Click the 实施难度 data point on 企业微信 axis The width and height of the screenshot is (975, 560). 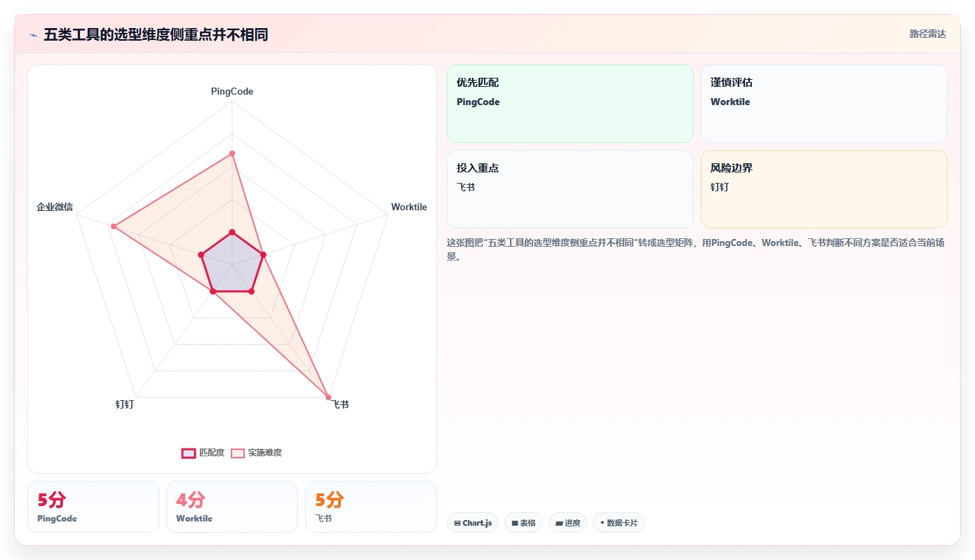[x=113, y=226]
